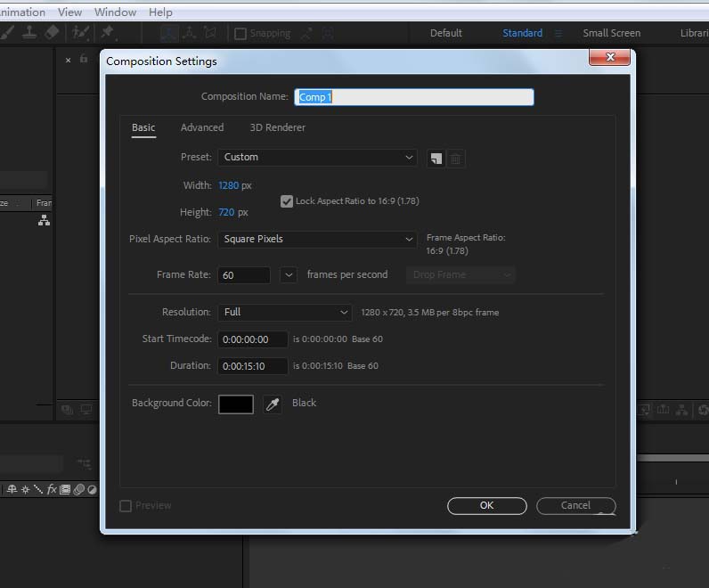Select the Roto Brush tool

pyautogui.click(x=81, y=32)
